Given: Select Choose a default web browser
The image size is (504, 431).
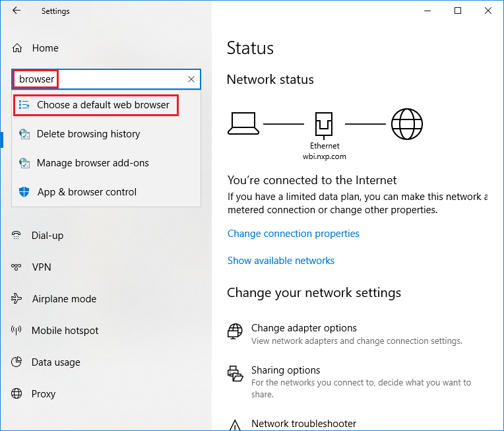Looking at the screenshot, I should [103, 105].
